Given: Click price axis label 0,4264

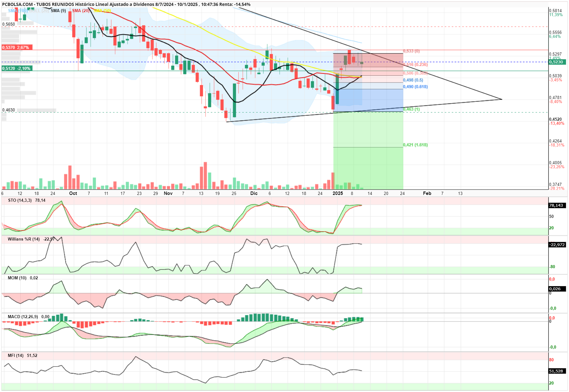Looking at the screenshot, I should [x=555, y=141].
